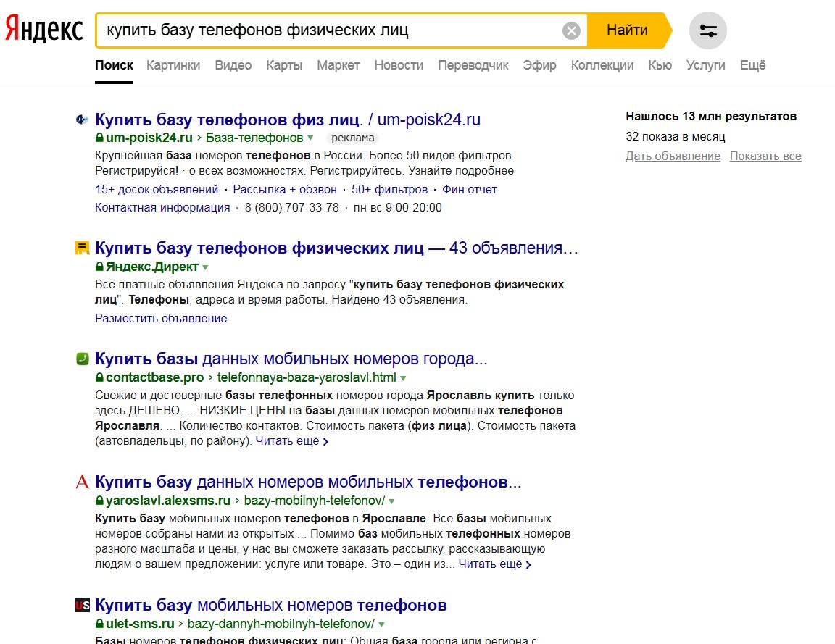This screenshot has height=644, width=835.
Task: Click lock icon beside yaroslavl.alexsms.ru
Action: 99,501
